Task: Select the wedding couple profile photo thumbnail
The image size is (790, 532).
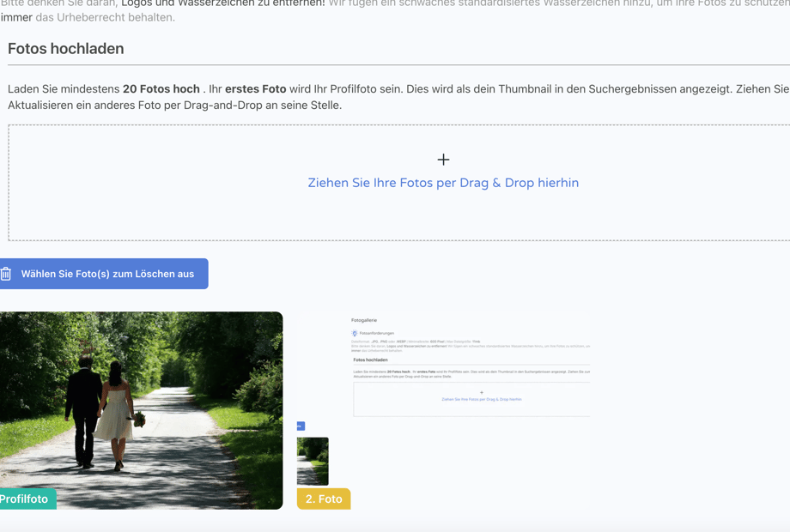Action: 141,410
